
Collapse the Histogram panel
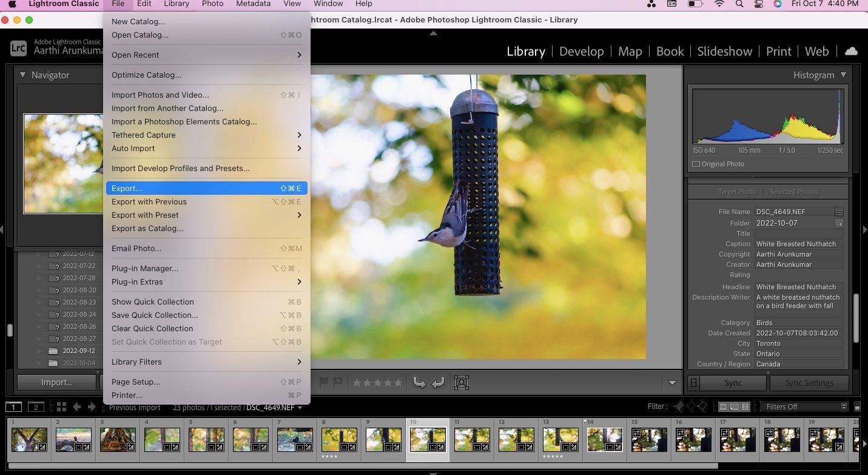(x=843, y=75)
